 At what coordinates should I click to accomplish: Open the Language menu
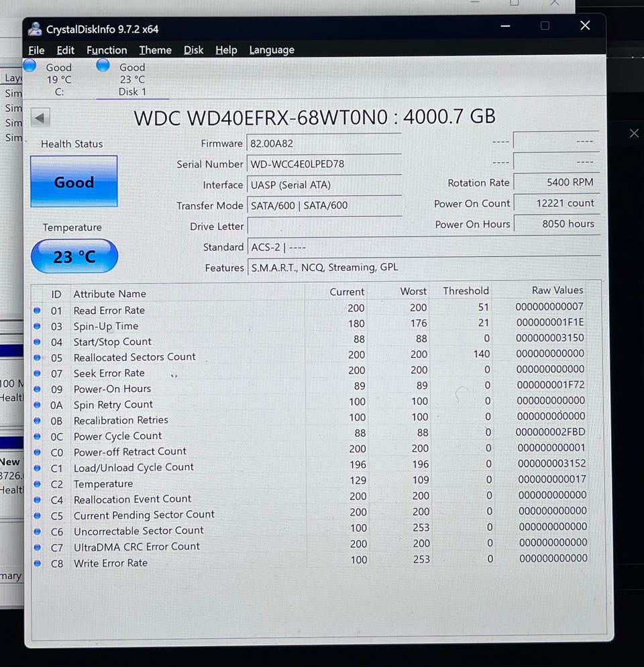[272, 50]
